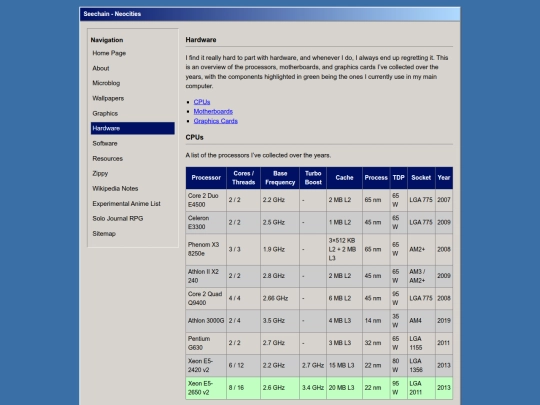Click the Process column header
The width and height of the screenshot is (540, 405).
point(376,178)
